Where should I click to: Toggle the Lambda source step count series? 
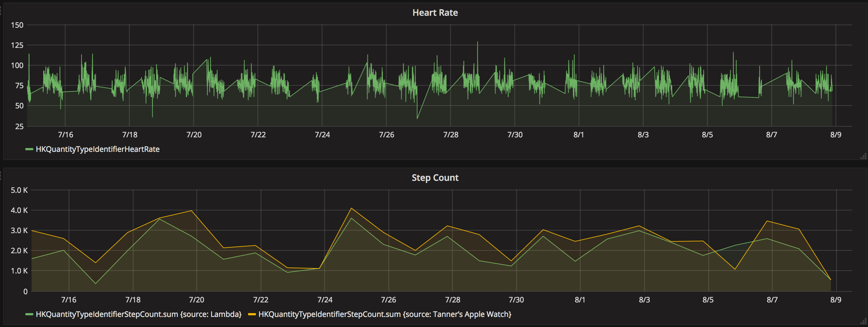pyautogui.click(x=138, y=314)
